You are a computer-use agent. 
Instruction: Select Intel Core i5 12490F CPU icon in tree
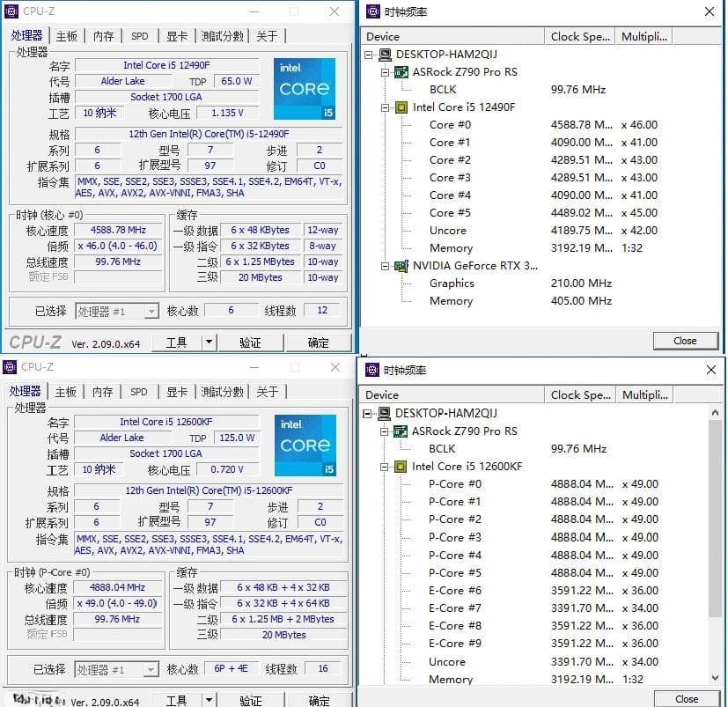(x=401, y=107)
